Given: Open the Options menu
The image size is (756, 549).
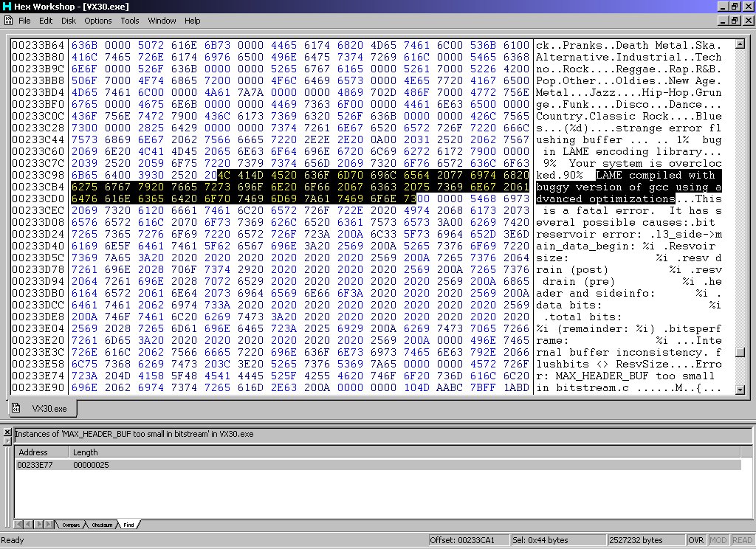Looking at the screenshot, I should pos(98,21).
